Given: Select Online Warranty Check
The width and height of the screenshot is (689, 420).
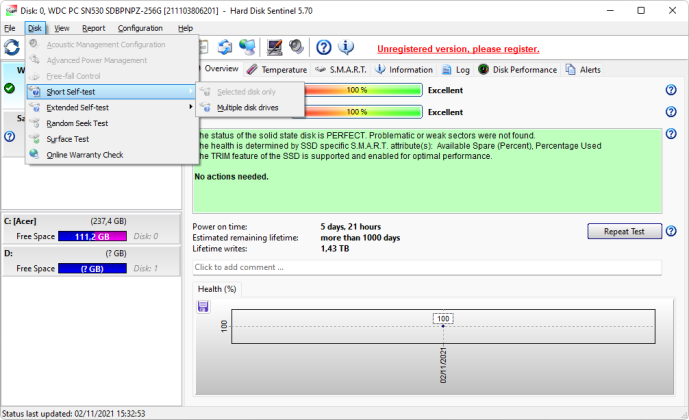Looking at the screenshot, I should (x=111, y=155).
